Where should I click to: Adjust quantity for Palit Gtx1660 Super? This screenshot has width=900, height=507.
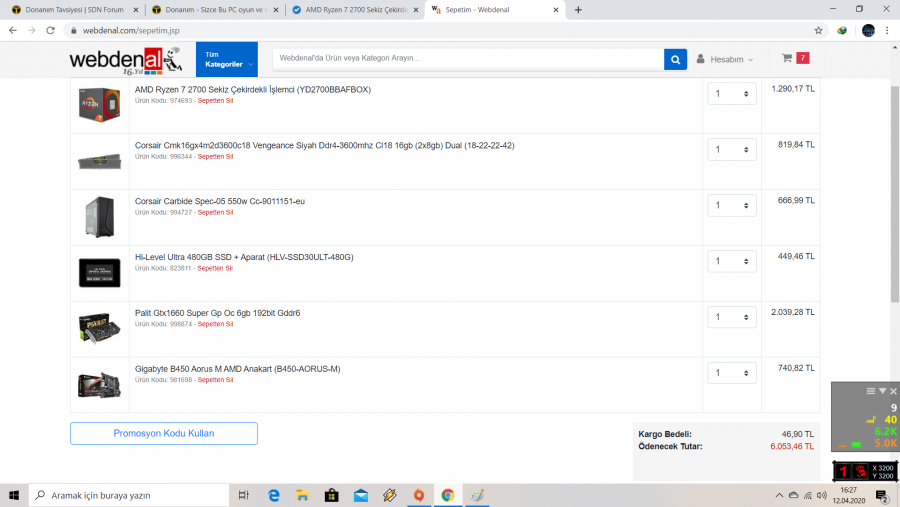[x=732, y=317]
